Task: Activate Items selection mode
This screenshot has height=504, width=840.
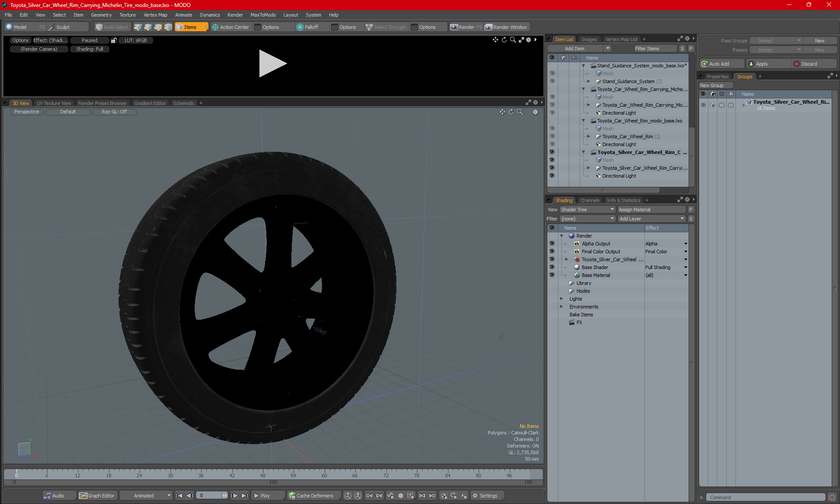Action: 191,27
